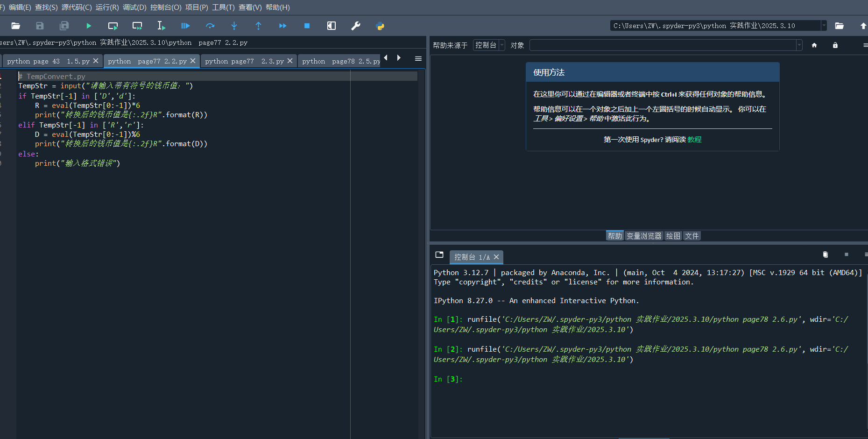
Task: Remove all variables in the console
Action: [825, 255]
